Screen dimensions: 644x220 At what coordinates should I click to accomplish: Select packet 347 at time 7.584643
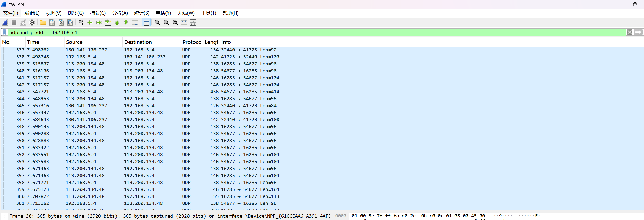click(322, 120)
